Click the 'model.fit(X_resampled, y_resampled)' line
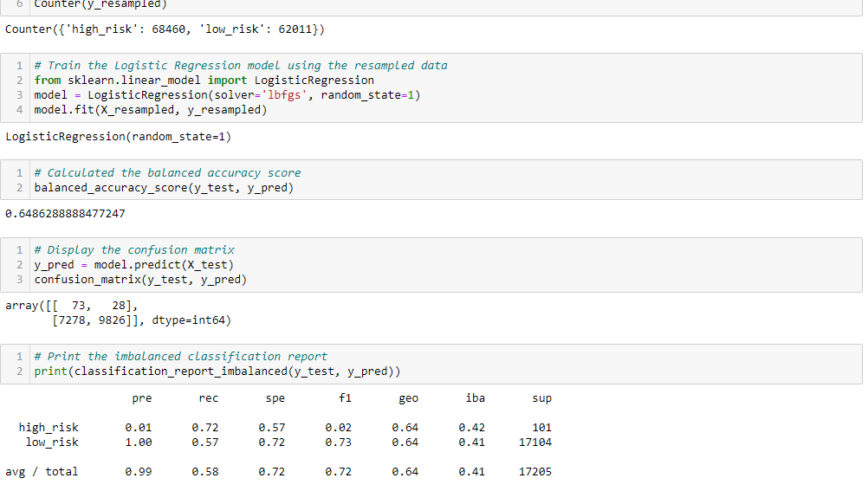This screenshot has width=868, height=491. [x=151, y=110]
